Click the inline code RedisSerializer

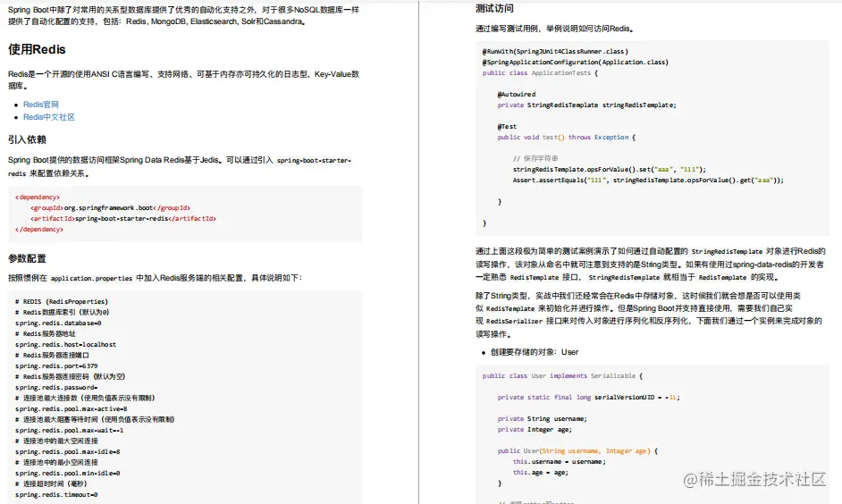515,321
